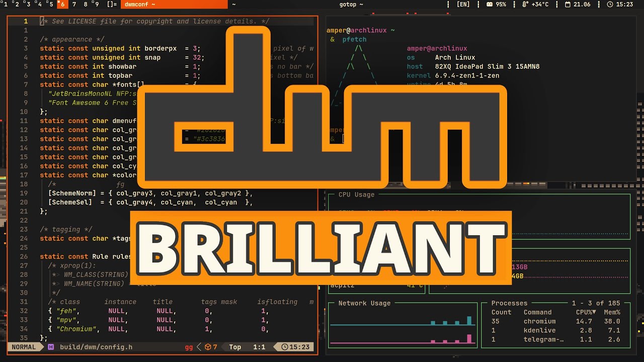Click the "Chromium" rule row

click(x=158, y=329)
